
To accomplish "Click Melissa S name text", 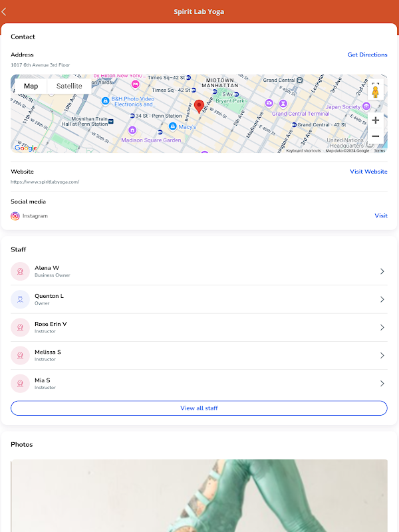I will pyautogui.click(x=48, y=352).
